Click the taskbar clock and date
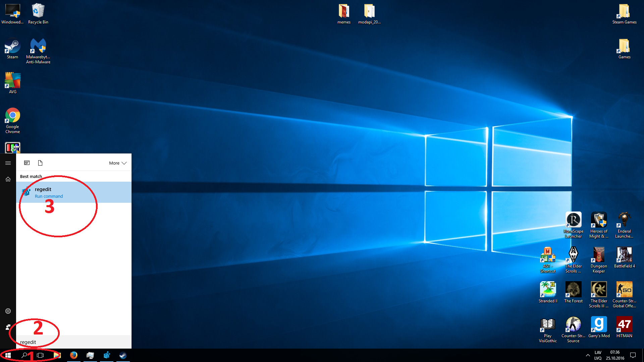Image resolution: width=644 pixels, height=362 pixels. tap(615, 355)
